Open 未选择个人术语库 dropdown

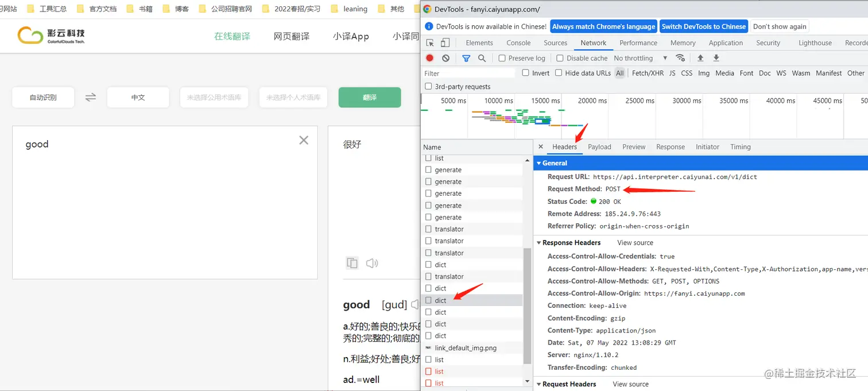point(293,98)
